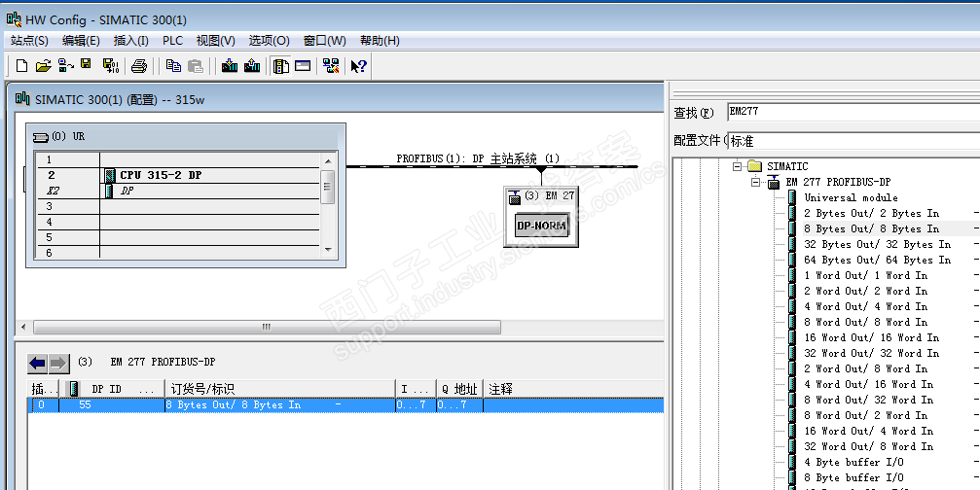980x490 pixels.
Task: Collapse the SIMATIC folder in catalog tree
Action: tap(739, 166)
